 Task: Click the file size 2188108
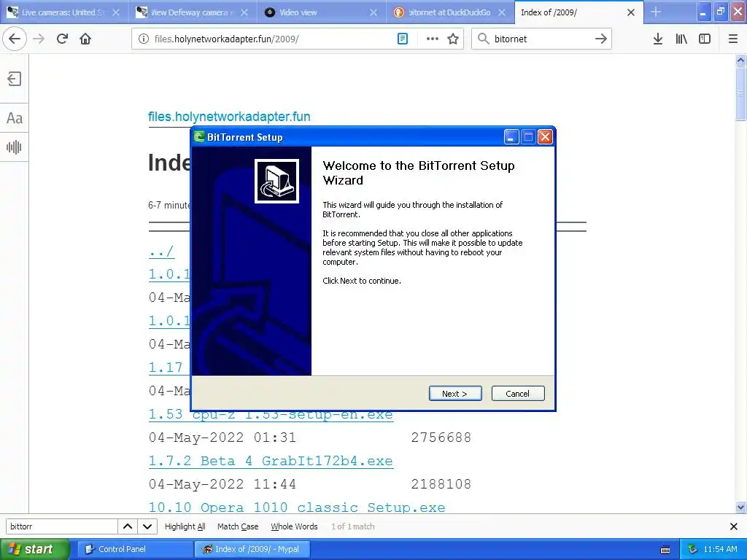441,484
